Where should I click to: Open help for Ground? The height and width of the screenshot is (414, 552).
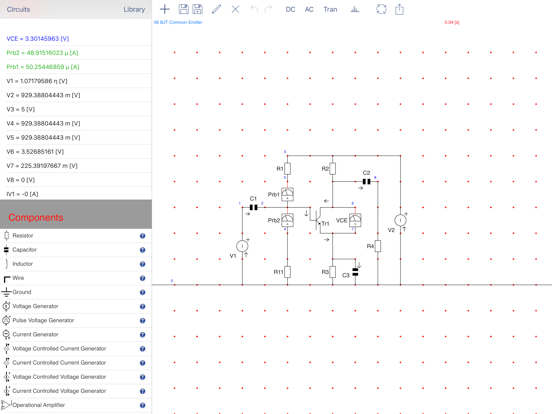coord(142,292)
